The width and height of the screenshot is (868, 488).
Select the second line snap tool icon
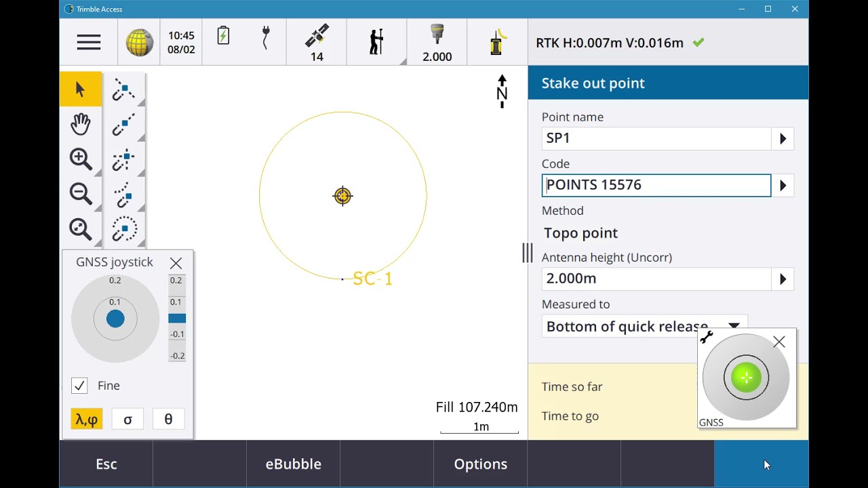pos(123,125)
